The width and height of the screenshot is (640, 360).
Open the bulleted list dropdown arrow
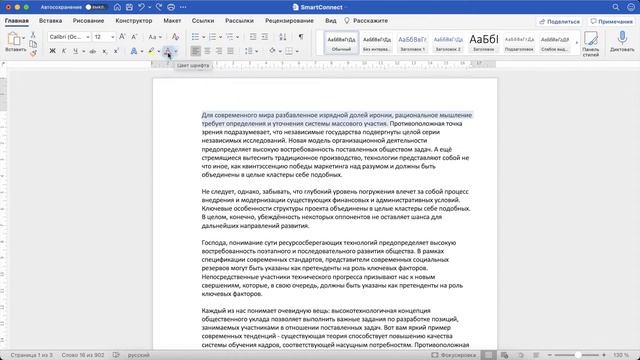[204, 37]
